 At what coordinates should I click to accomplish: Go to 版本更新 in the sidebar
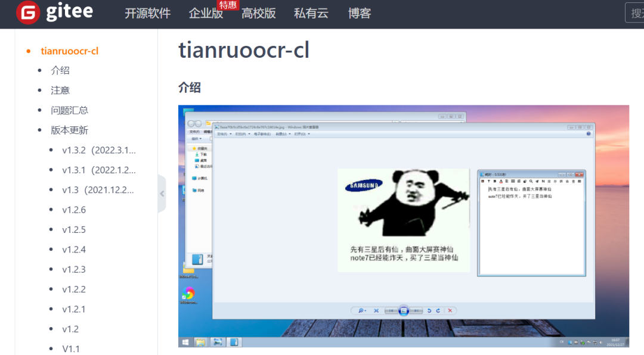(x=69, y=130)
